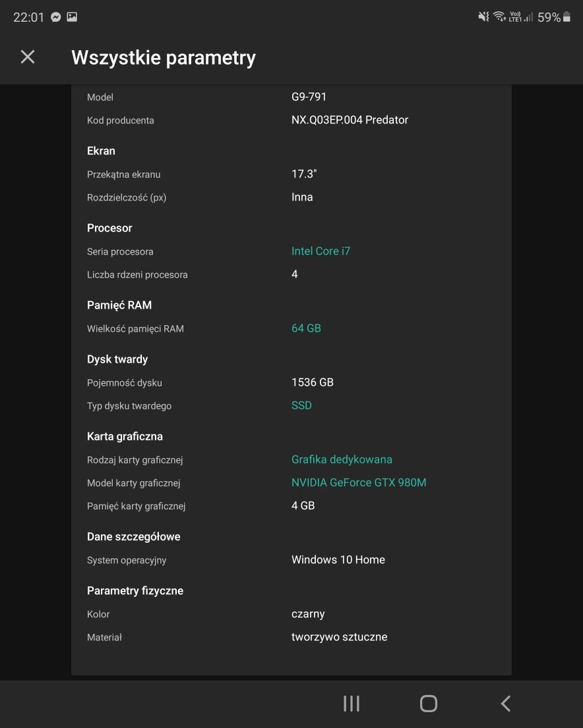Tap the Dane szczegółowe section heading
This screenshot has height=728, width=583.
tap(134, 537)
